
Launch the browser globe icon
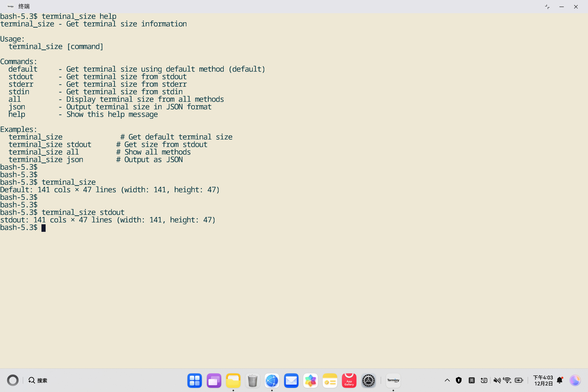point(272,381)
